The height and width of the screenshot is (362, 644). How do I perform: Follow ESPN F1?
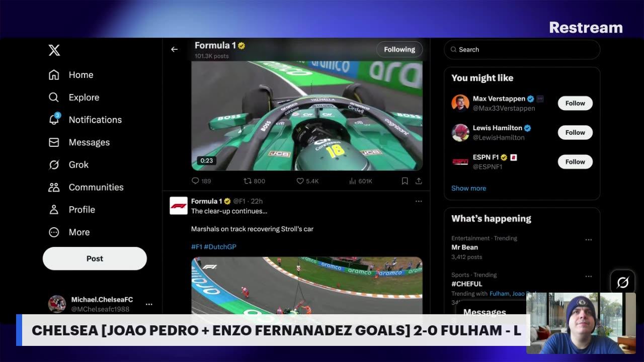click(575, 161)
